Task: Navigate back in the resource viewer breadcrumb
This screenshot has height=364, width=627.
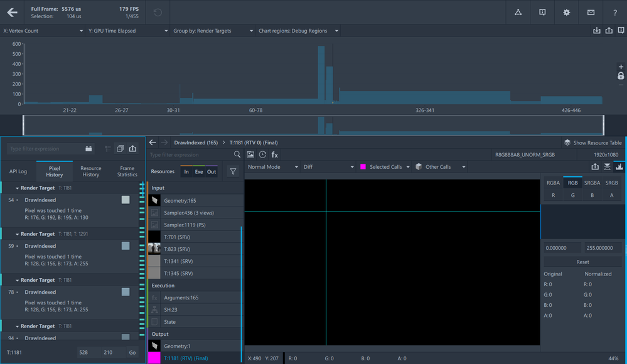Action: pos(153,142)
